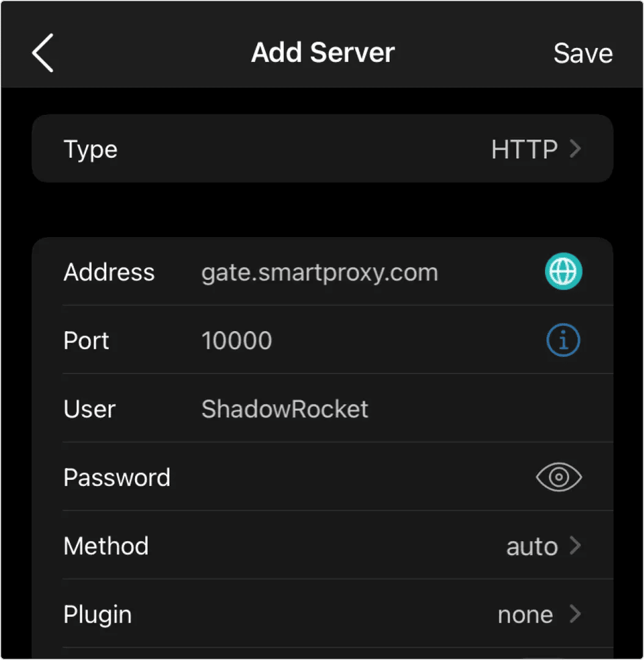Click the gate.smartproxy.com address field
The image size is (644, 660).
[320, 273]
